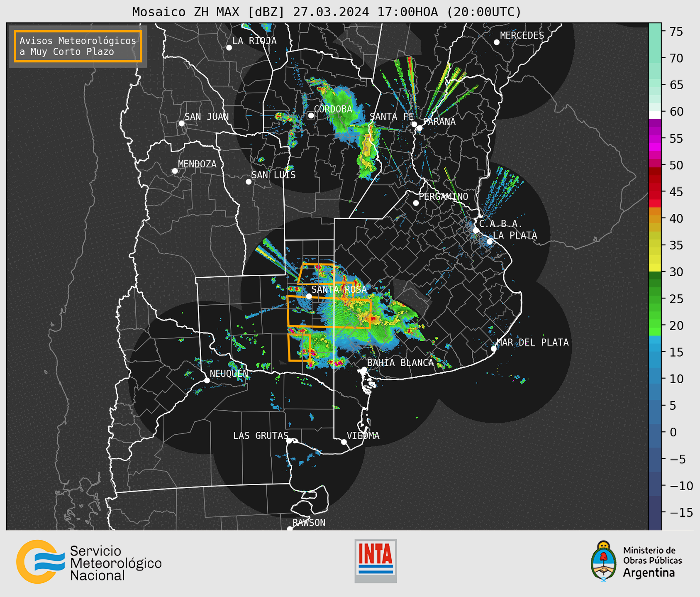Click the 10 dBZ blue band on colorbar
700x597 pixels.
(x=655, y=379)
